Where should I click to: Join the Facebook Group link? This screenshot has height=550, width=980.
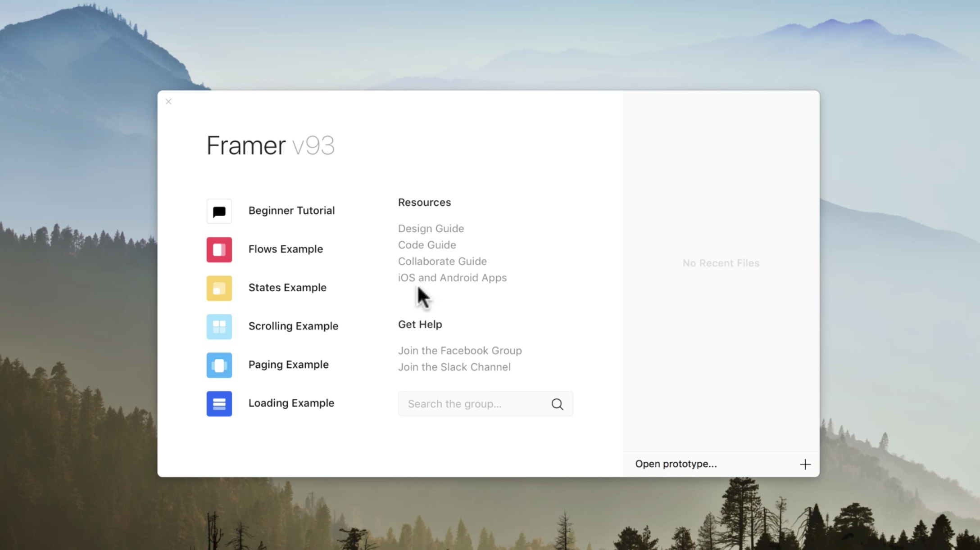[x=460, y=351]
